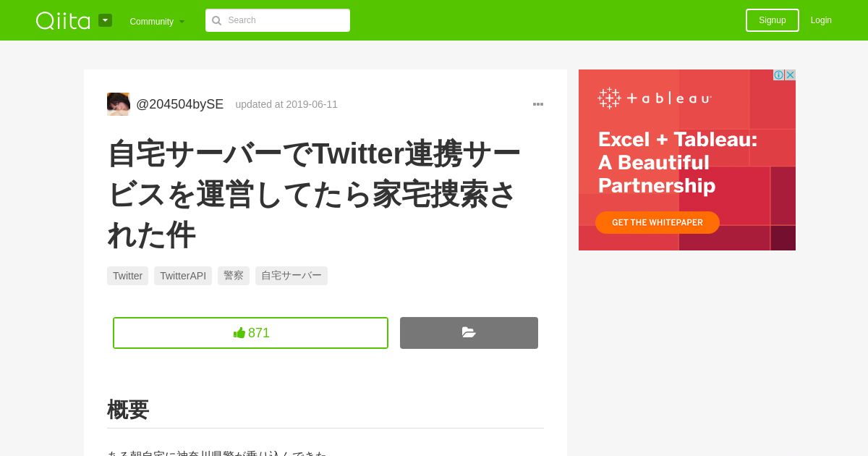Like the article with 871 thumbs-up button
This screenshot has height=456, width=868.
250,333
